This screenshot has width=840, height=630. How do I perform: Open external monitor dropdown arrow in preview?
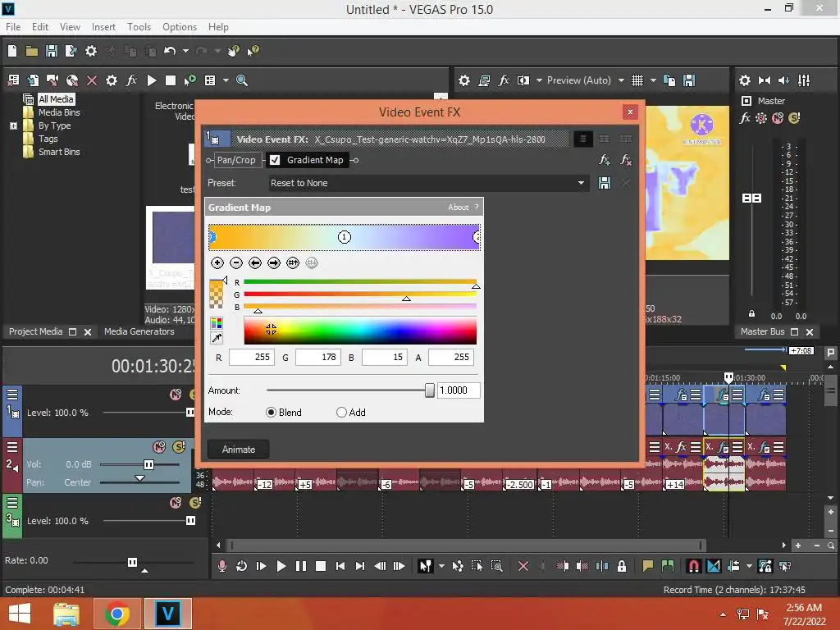click(539, 80)
